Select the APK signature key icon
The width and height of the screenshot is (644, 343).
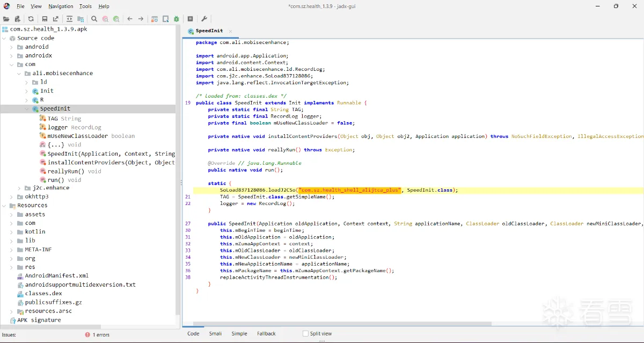pyautogui.click(x=13, y=320)
